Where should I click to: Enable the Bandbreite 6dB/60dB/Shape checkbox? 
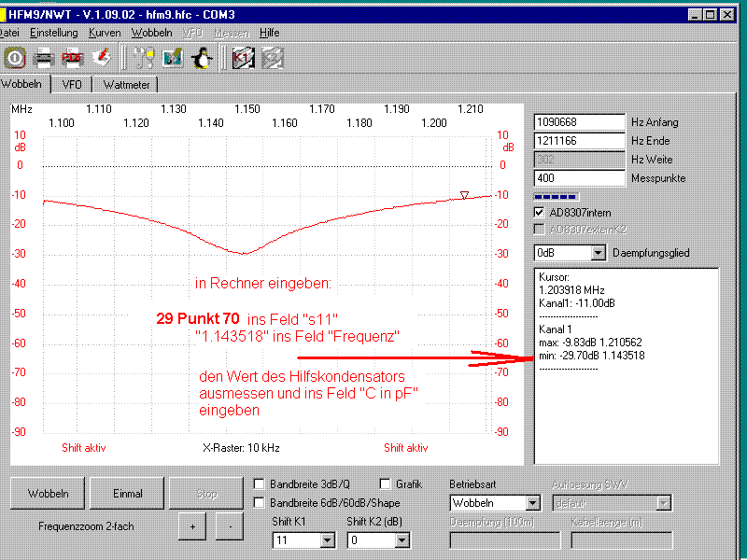coord(260,503)
